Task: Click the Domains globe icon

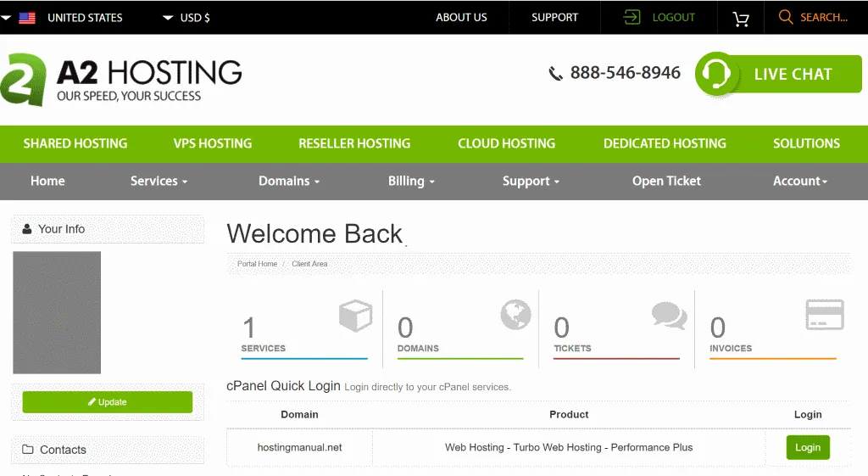Action: (515, 315)
